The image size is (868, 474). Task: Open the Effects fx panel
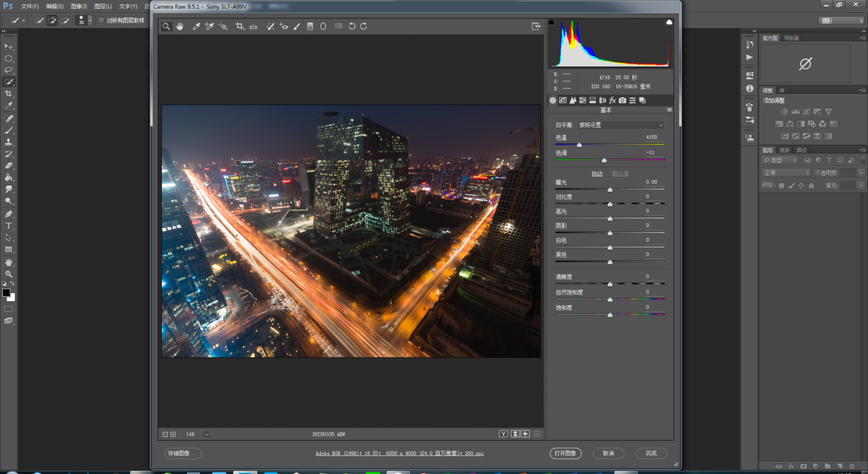coord(613,101)
